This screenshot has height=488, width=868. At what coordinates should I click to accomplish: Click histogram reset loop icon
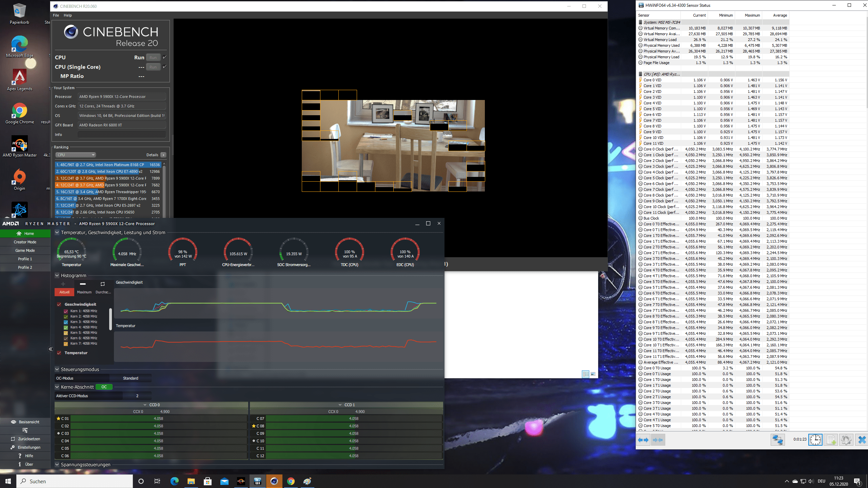point(102,284)
